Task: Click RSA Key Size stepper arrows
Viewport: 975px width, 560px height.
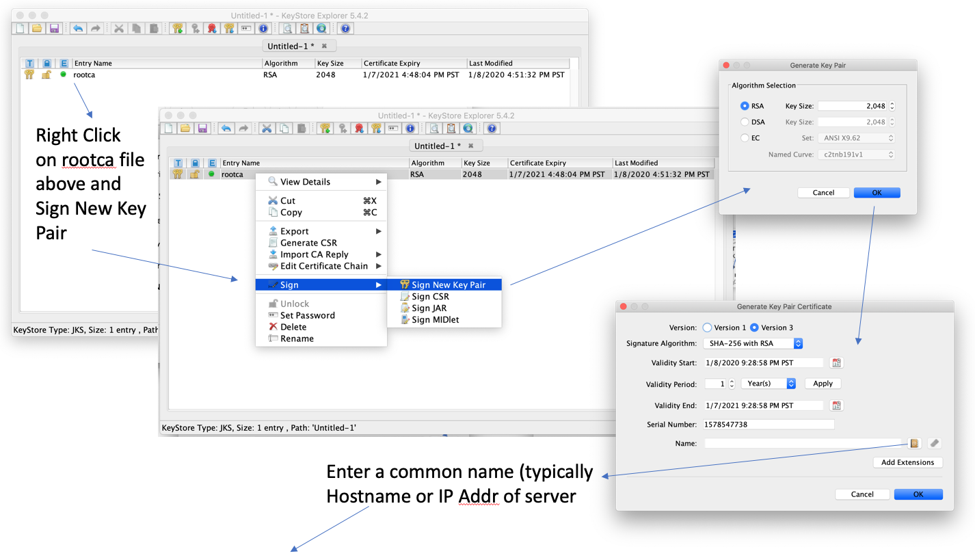Action: pyautogui.click(x=892, y=106)
